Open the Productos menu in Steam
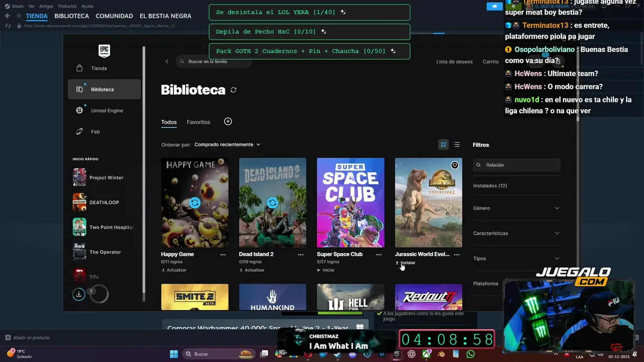This screenshot has height=362, width=644. point(67,6)
